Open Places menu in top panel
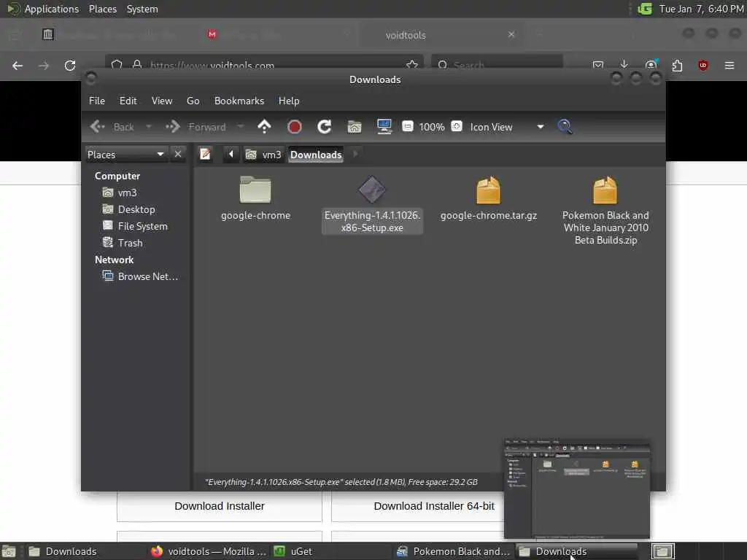This screenshot has width=747, height=560. pyautogui.click(x=103, y=9)
